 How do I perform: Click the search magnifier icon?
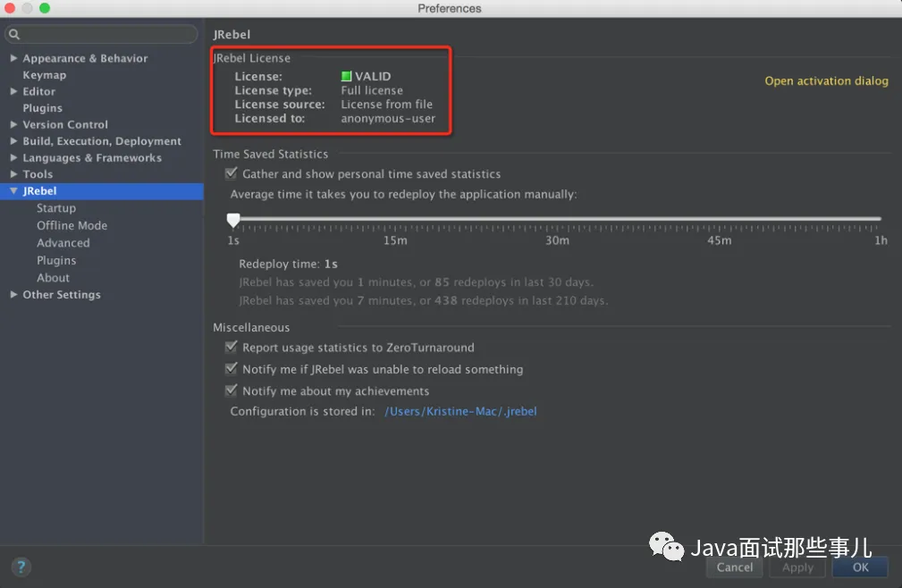click(x=14, y=35)
